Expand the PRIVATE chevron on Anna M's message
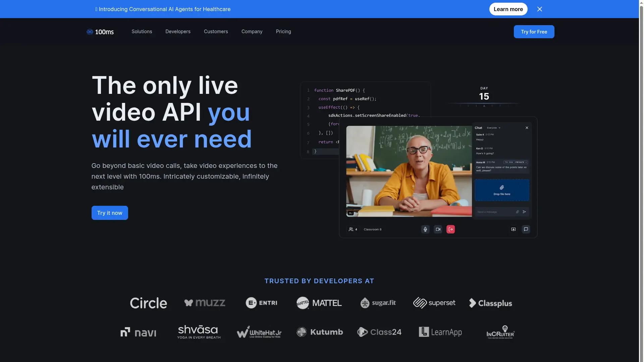This screenshot has width=644, height=362. coord(526,162)
